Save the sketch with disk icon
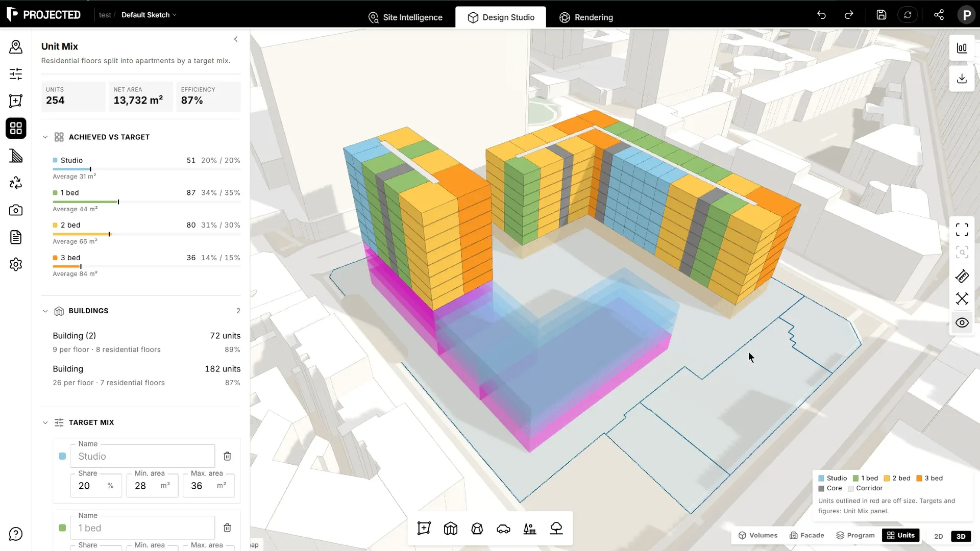 [881, 15]
